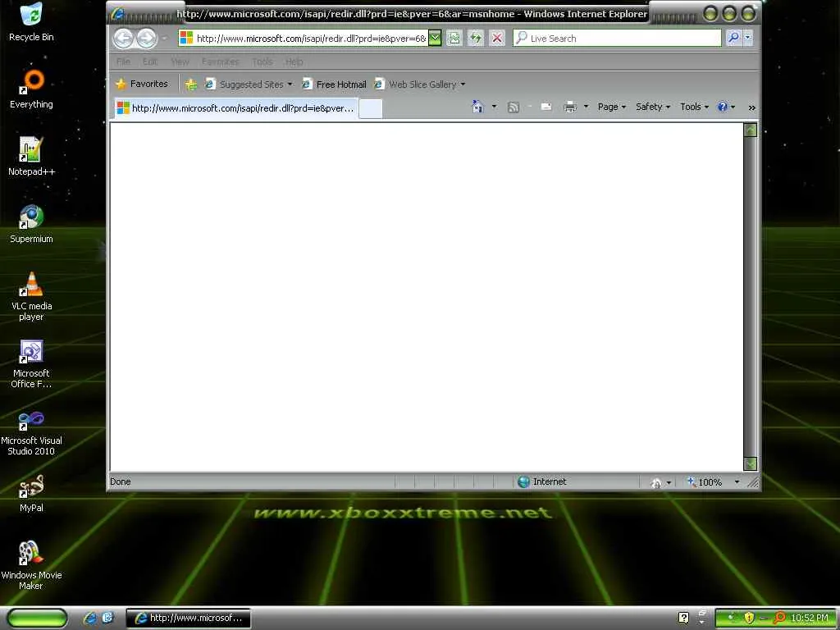The height and width of the screenshot is (630, 840).
Task: Open the Tools menu in menu bar
Action: coord(262,62)
